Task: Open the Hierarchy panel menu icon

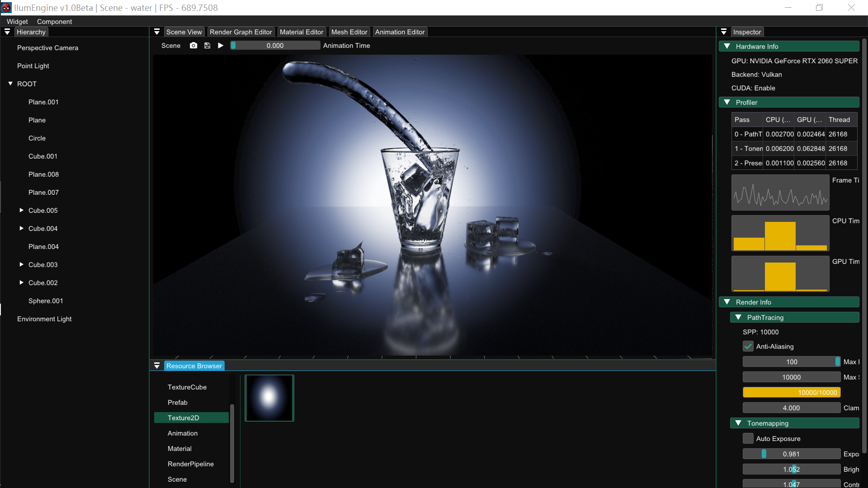Action: [x=7, y=32]
